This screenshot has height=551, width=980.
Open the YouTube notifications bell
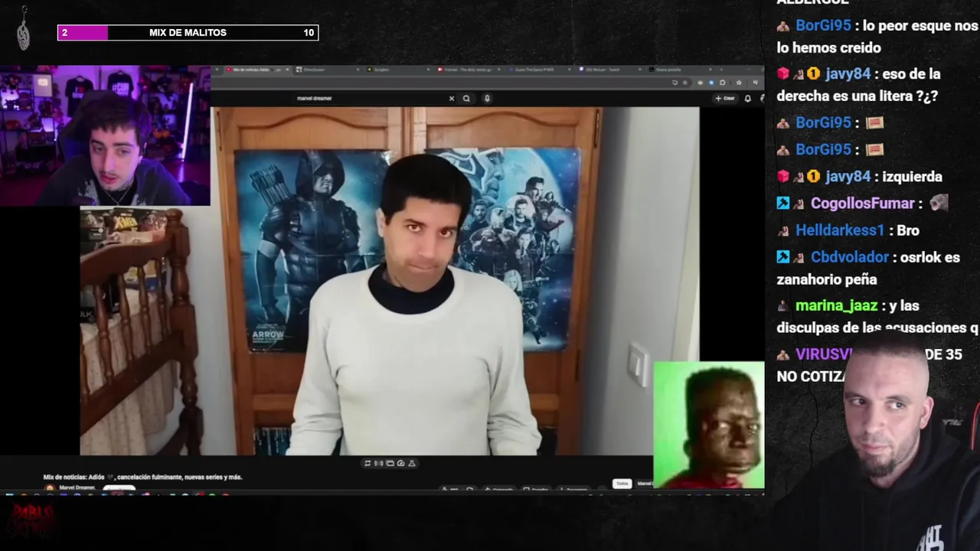(748, 98)
